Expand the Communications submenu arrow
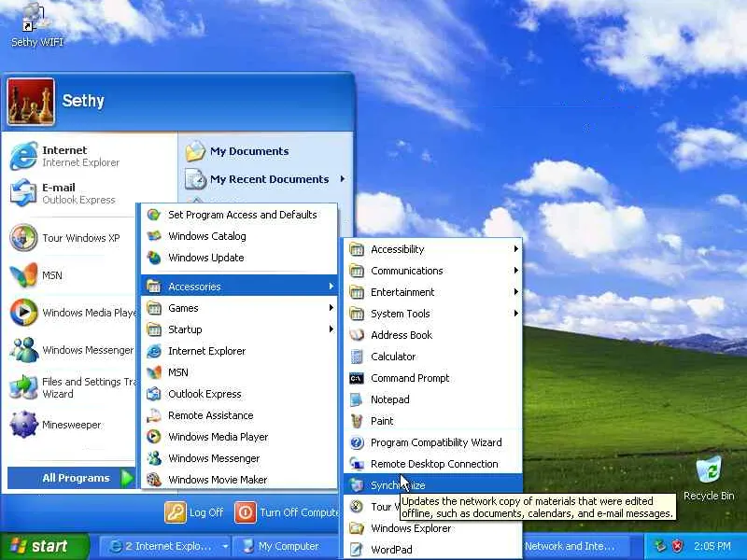This screenshot has width=747, height=560. 516,271
